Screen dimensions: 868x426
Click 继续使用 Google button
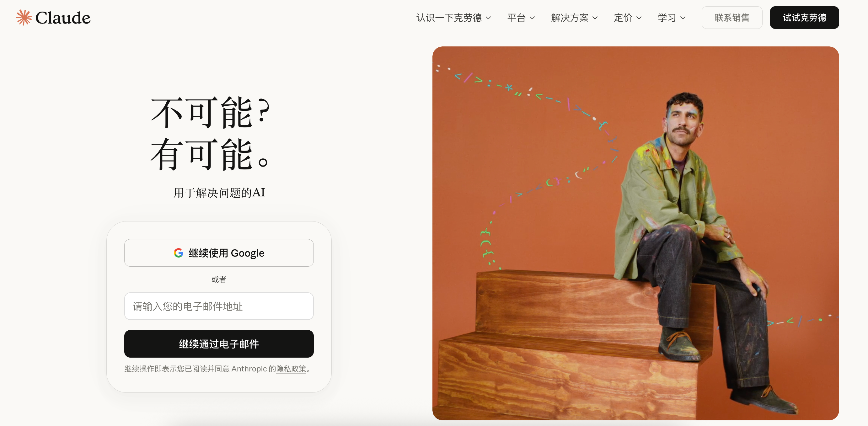[219, 253]
